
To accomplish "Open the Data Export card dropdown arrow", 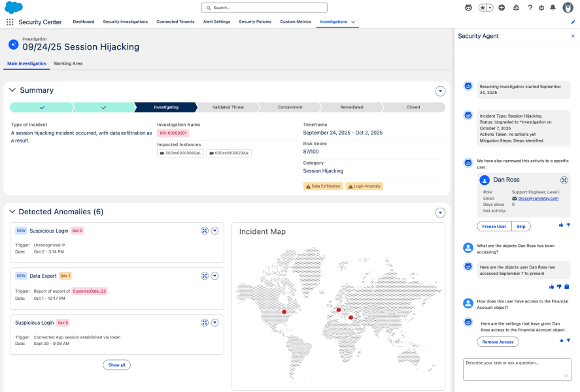I will pos(215,276).
